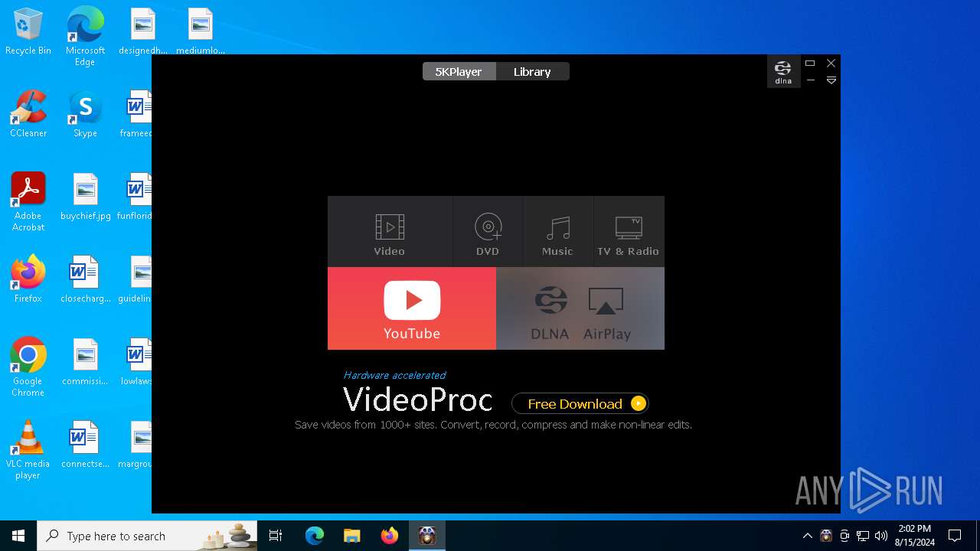Open the 5KPlayer dropdown menu arrow
The width and height of the screenshot is (980, 551).
tap(831, 80)
